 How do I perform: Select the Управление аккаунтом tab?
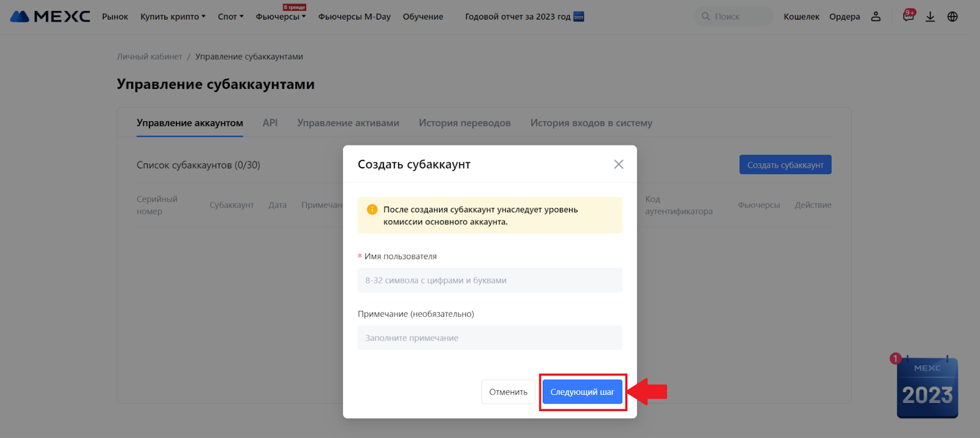pyautogui.click(x=190, y=123)
